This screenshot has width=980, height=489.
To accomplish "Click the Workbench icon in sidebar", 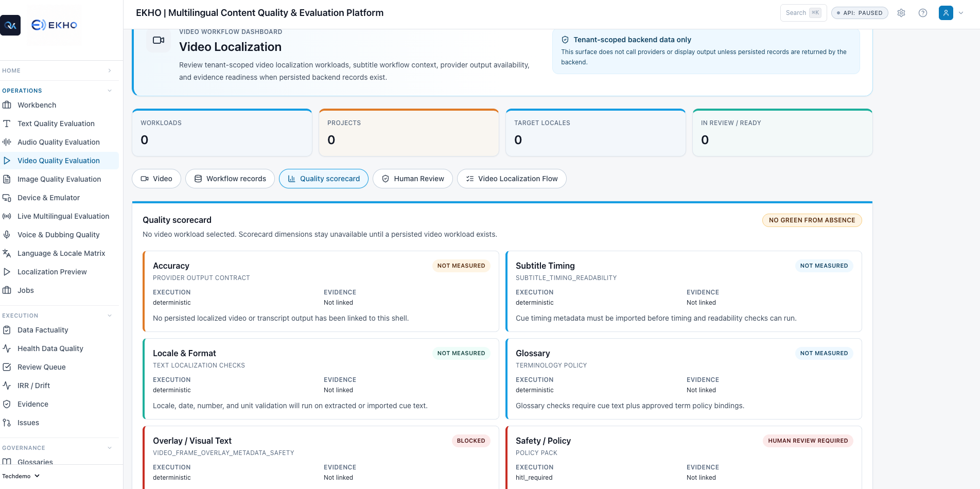I will coord(7,105).
